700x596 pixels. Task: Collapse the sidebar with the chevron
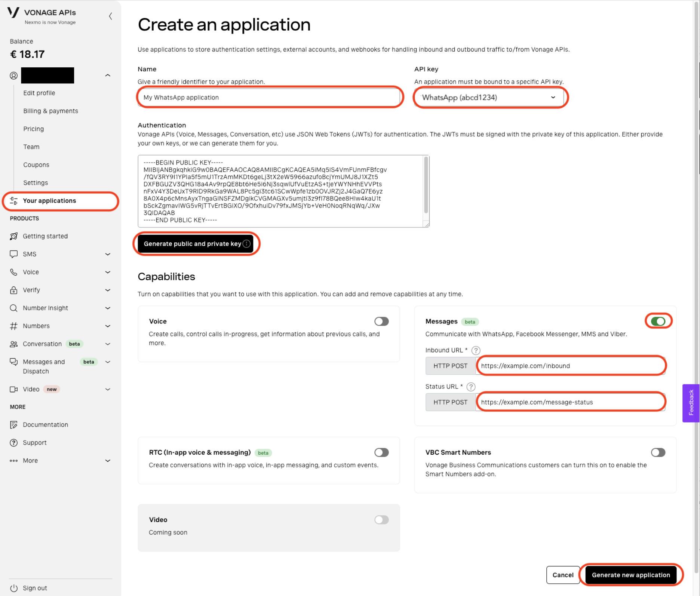[x=110, y=16]
